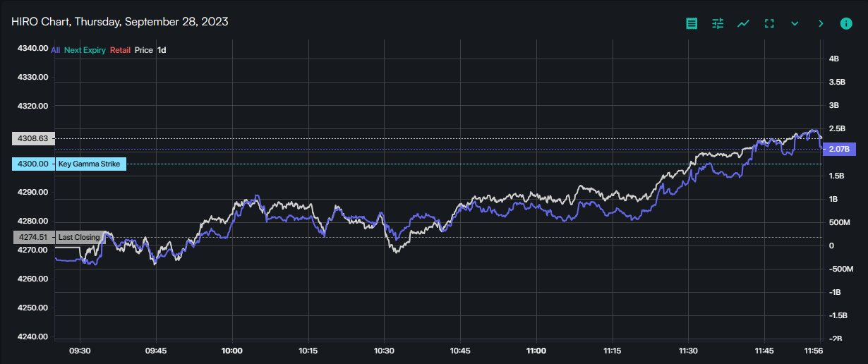Image resolution: width=868 pixels, height=364 pixels.
Task: Click the HIRO Chart title text
Action: tap(119, 22)
